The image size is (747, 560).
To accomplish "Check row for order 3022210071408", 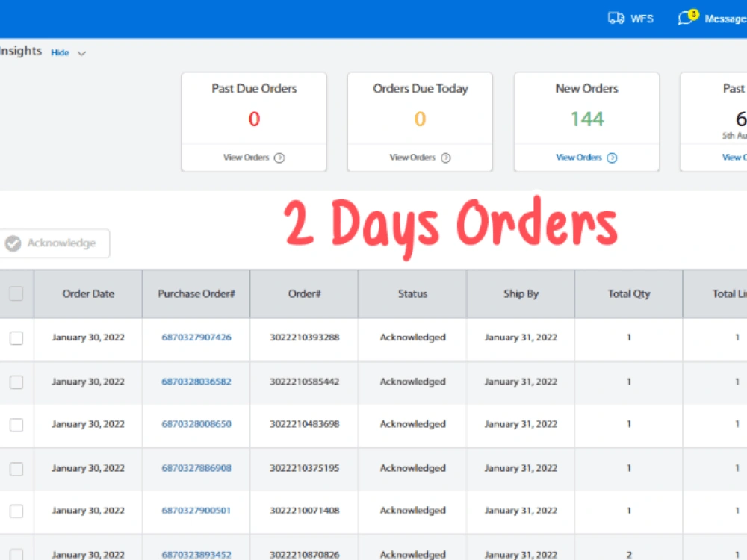I will tap(16, 511).
